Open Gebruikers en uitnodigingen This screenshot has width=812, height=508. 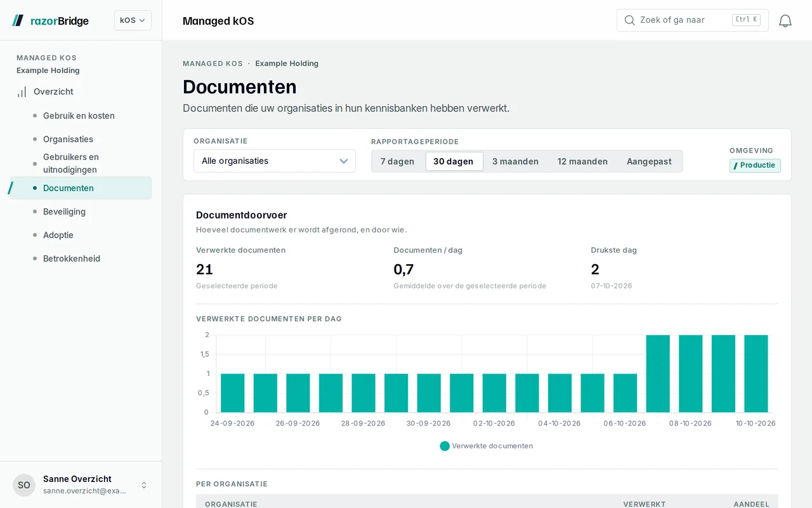(81, 163)
